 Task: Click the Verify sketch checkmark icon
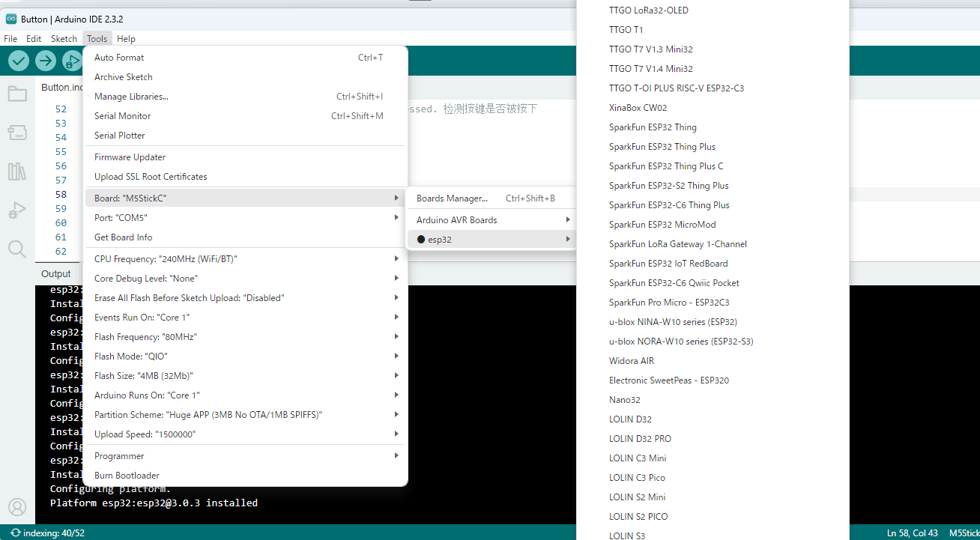[19, 61]
